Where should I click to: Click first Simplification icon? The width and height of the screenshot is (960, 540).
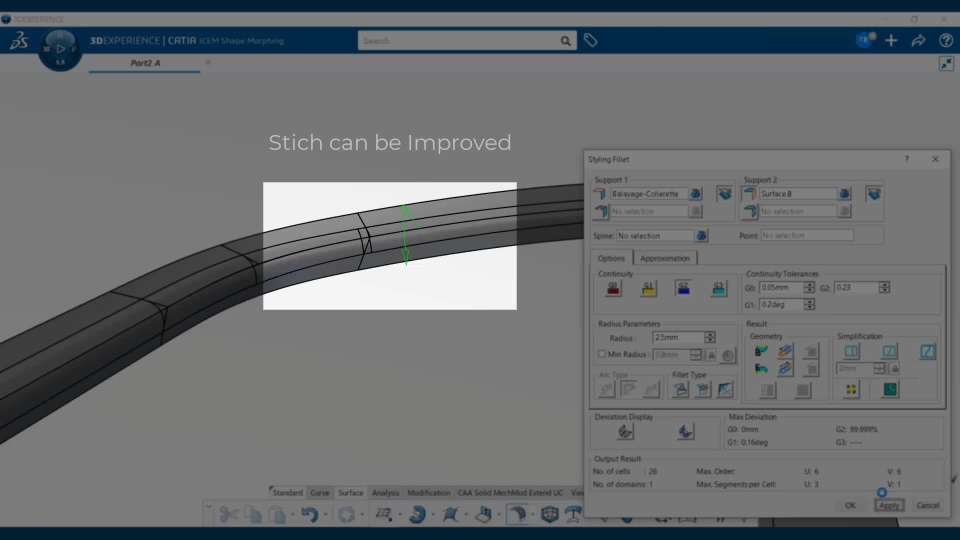pyautogui.click(x=852, y=351)
